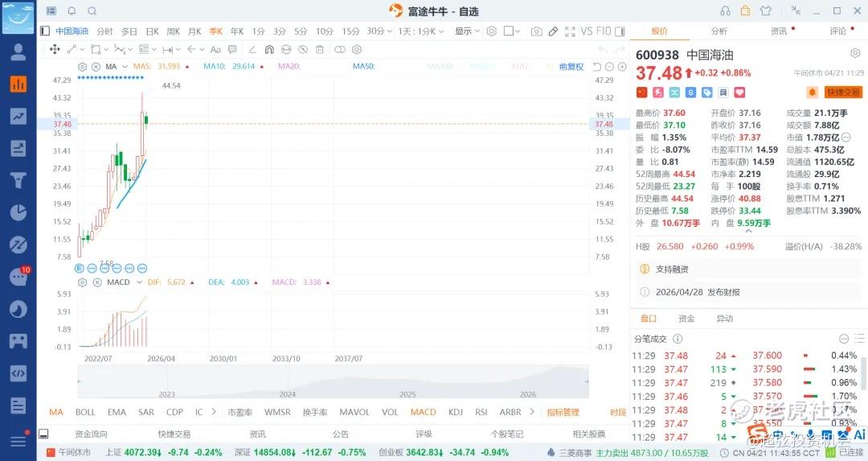Toggle the left watchlist panel icon
Screen dimensions: 868x461
[x=45, y=31]
